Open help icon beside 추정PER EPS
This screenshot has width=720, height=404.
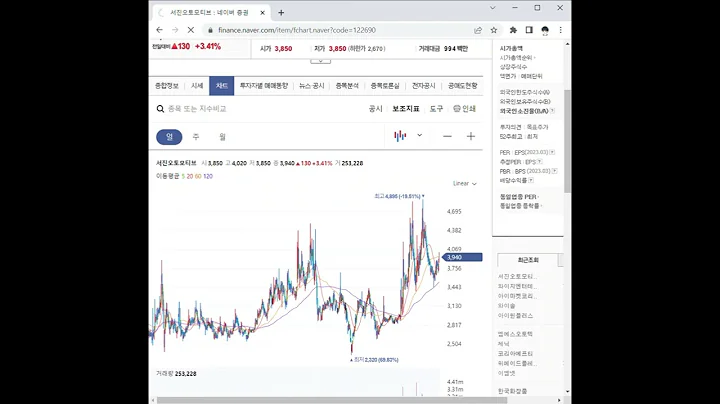pyautogui.click(x=540, y=162)
